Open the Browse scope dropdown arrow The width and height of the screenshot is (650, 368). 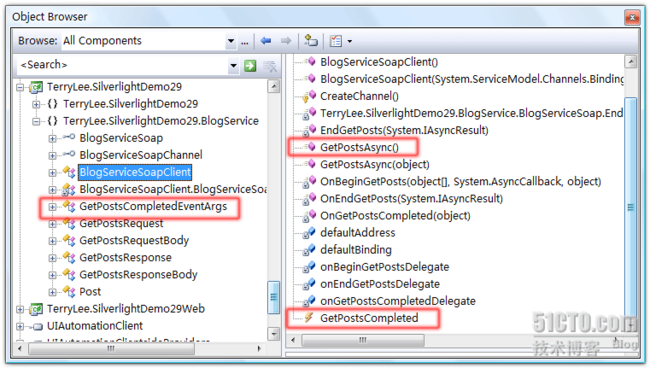click(x=231, y=41)
